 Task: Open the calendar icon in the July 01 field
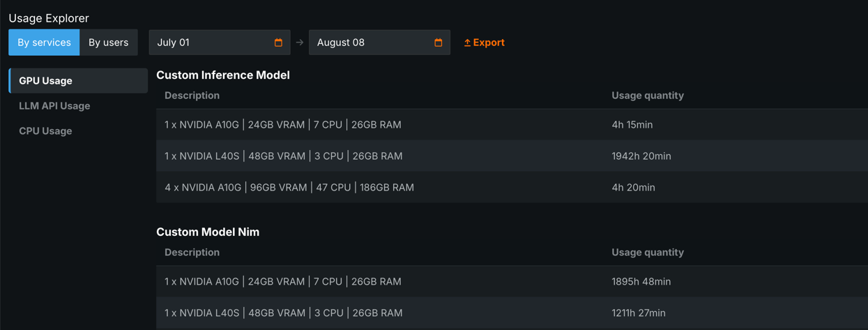(278, 43)
